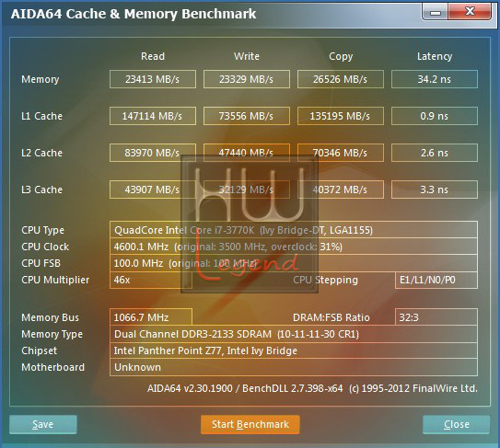The image size is (500, 448).
Task: Click the Memory Latency 34.2 ns box
Action: pyautogui.click(x=435, y=79)
